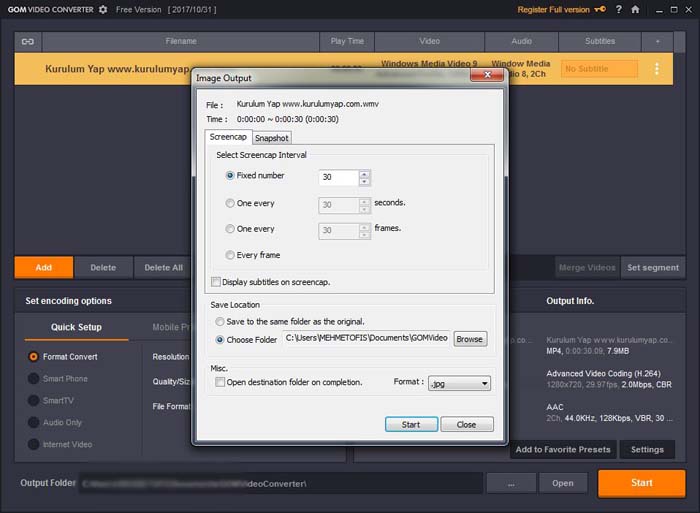Click the Delete button
The width and height of the screenshot is (700, 513).
(x=103, y=267)
